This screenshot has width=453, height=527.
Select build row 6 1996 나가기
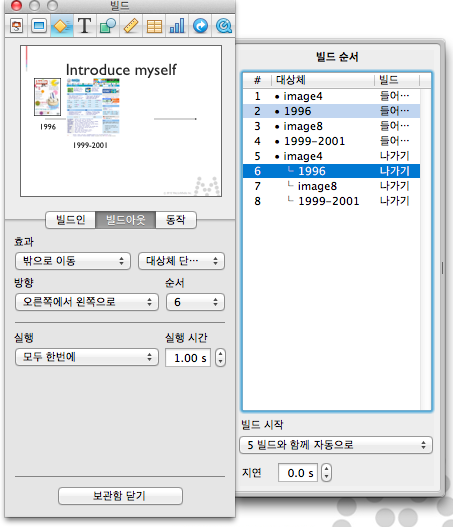[x=331, y=171]
